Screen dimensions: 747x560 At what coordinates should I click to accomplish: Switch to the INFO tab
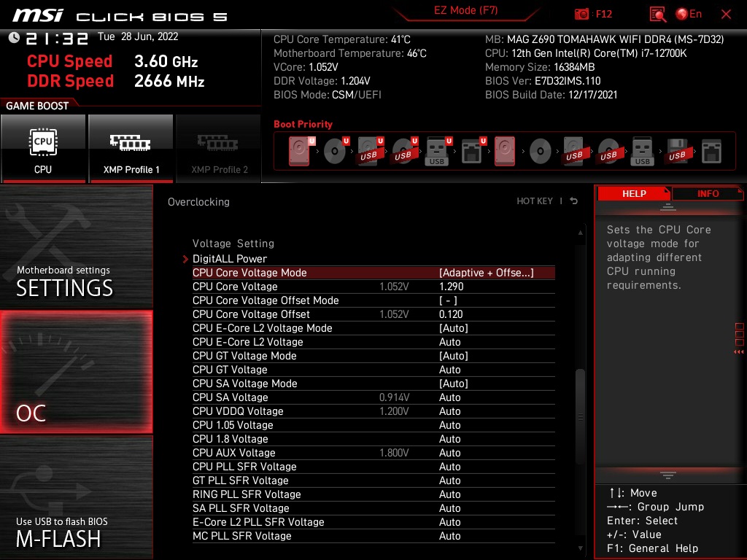(x=708, y=193)
